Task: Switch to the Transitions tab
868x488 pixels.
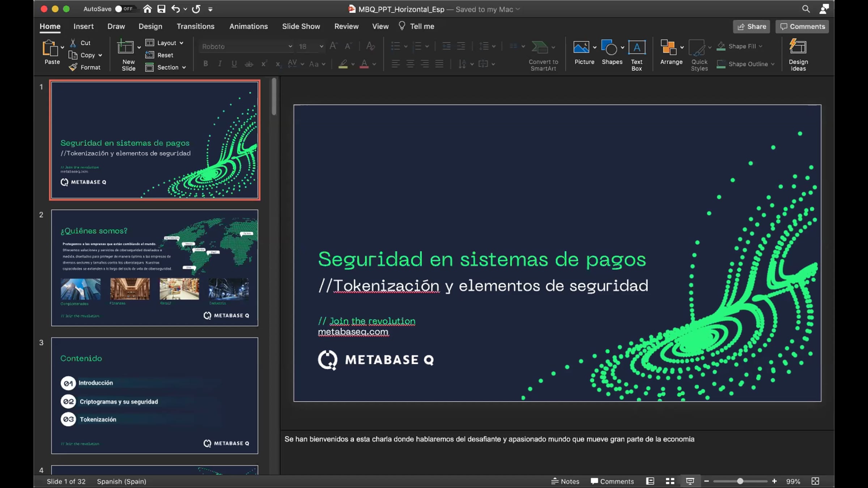Action: coord(195,26)
